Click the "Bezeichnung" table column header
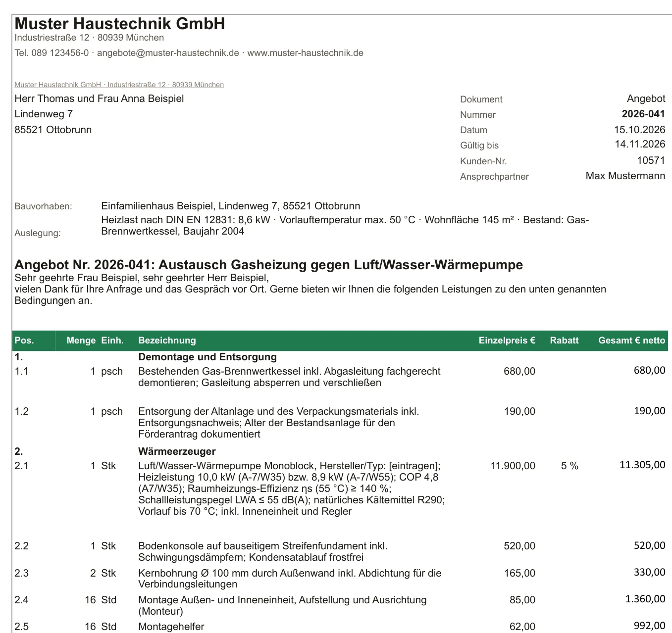This screenshot has width=672, height=633. point(167,341)
